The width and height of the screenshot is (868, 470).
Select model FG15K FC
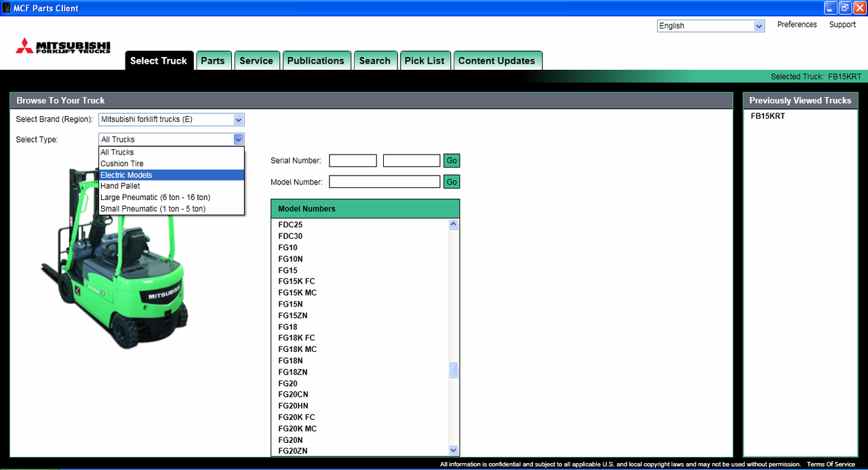[x=296, y=281]
